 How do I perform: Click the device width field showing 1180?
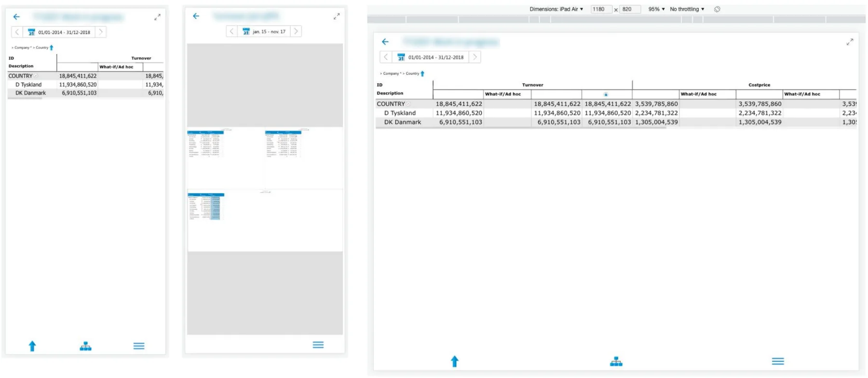click(x=601, y=9)
